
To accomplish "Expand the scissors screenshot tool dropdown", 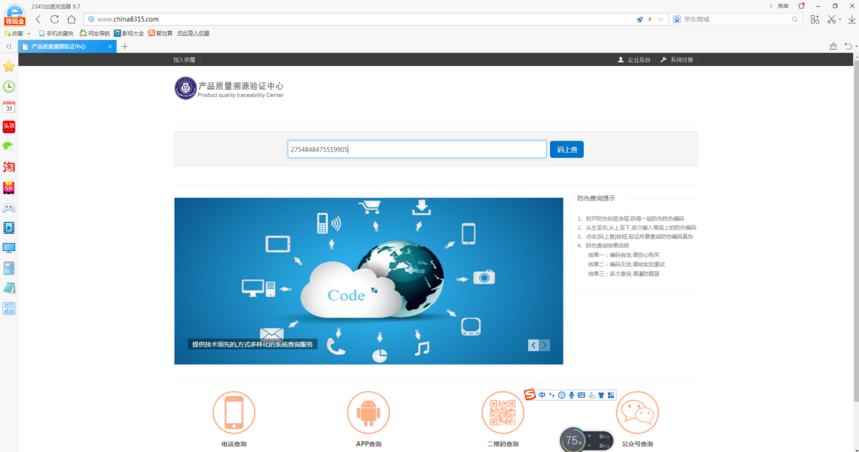I will tap(840, 19).
